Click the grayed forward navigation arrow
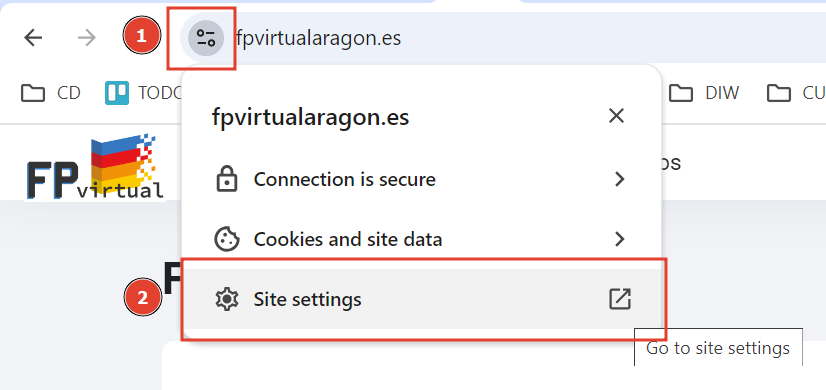This screenshot has height=390, width=826. [x=87, y=37]
